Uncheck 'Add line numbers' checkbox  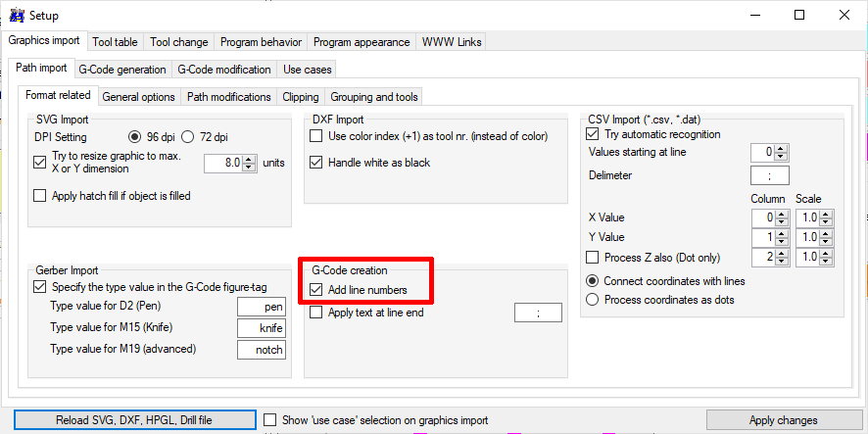(316, 290)
